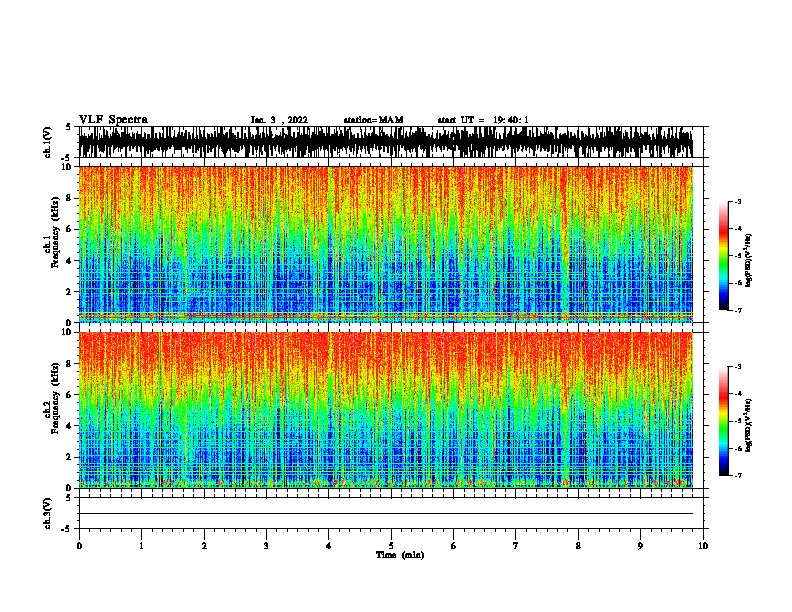
Task: Click the ch.1 spectrogram color scale bar
Action: click(723, 256)
